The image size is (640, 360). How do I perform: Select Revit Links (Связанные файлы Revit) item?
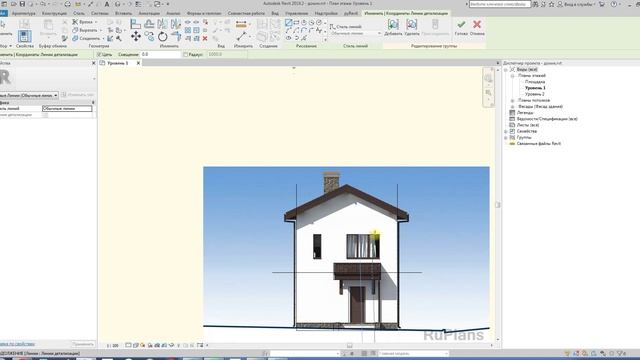(x=539, y=144)
